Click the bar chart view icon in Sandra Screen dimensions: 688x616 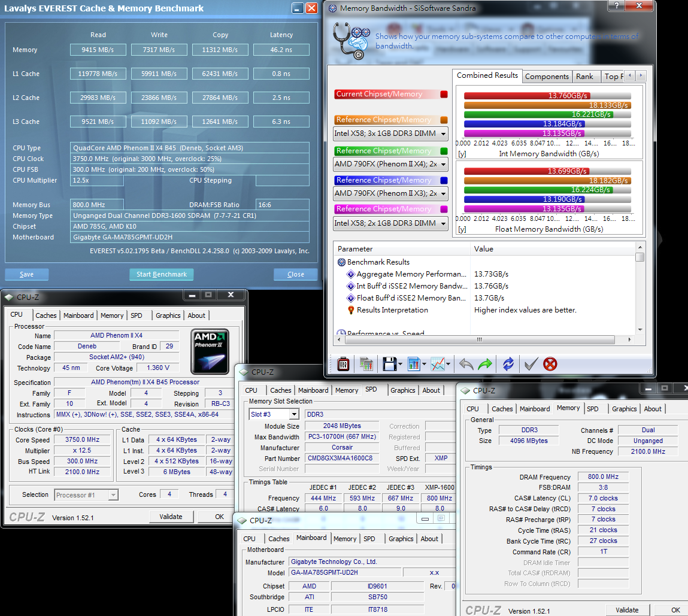(413, 364)
